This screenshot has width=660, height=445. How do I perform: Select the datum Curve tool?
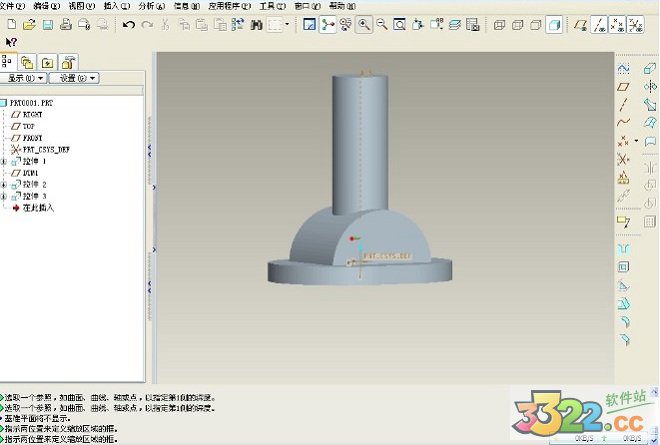[x=623, y=123]
